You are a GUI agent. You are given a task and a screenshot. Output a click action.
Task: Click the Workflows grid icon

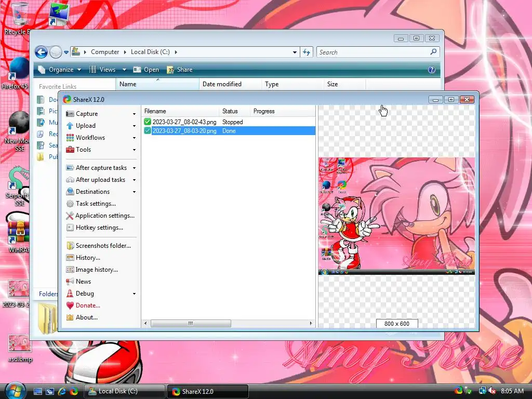70,137
